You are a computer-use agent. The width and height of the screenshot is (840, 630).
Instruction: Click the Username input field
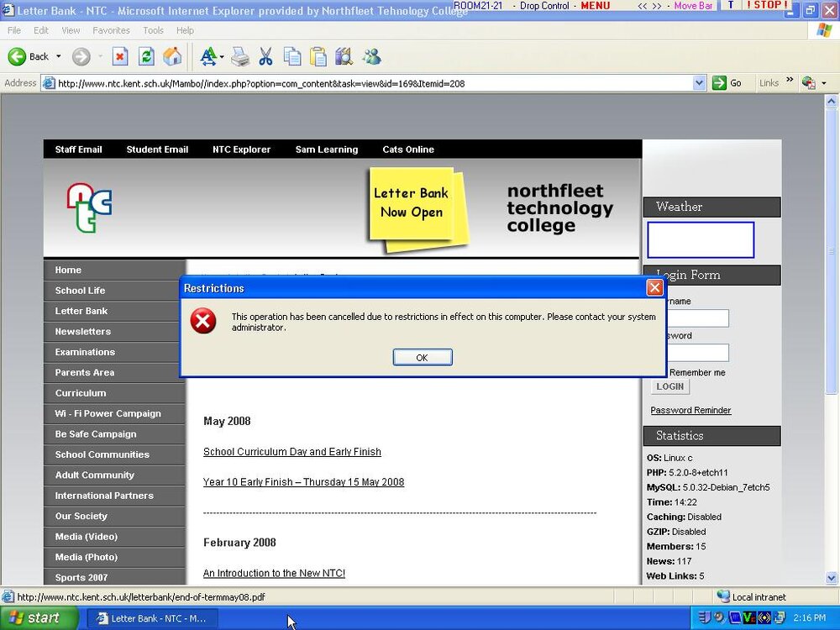(698, 318)
